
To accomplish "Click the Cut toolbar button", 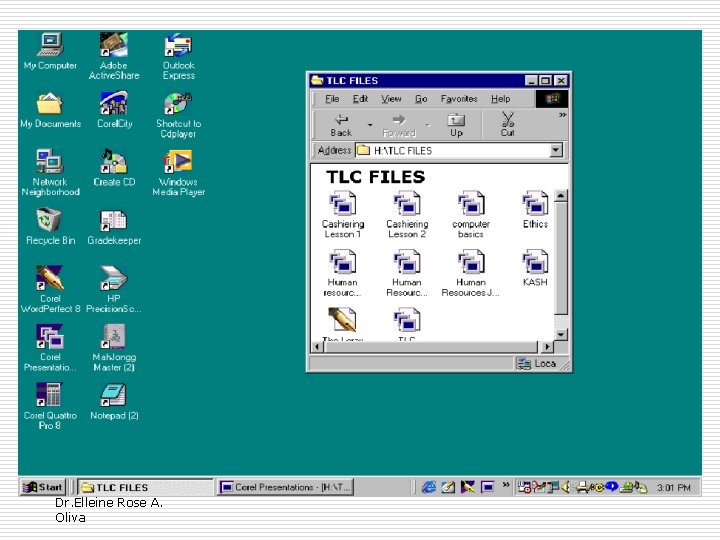I will [x=507, y=125].
